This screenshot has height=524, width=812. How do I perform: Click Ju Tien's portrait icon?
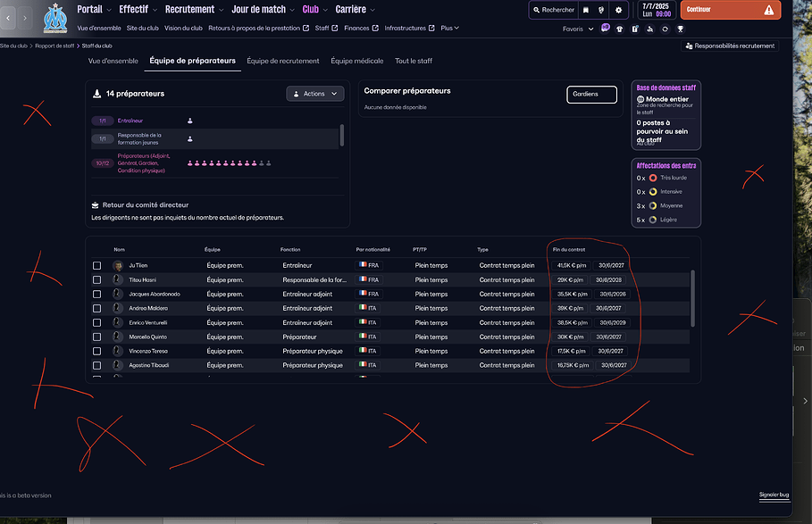[x=118, y=266]
